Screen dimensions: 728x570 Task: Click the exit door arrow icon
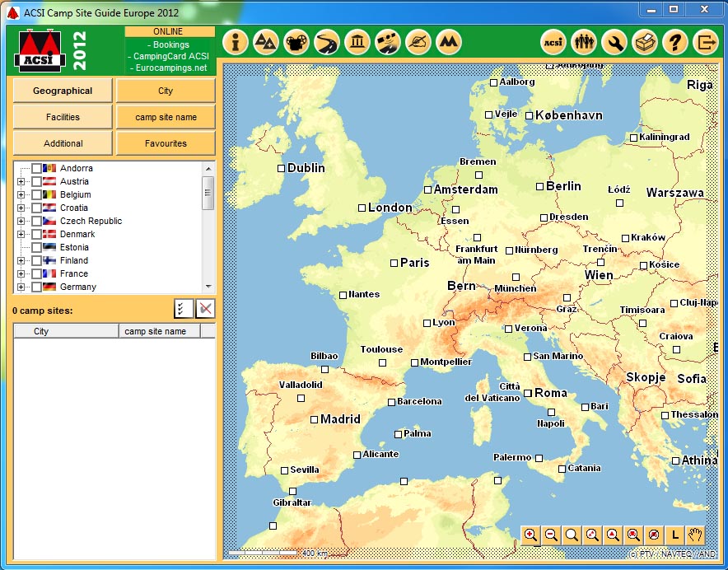point(706,42)
